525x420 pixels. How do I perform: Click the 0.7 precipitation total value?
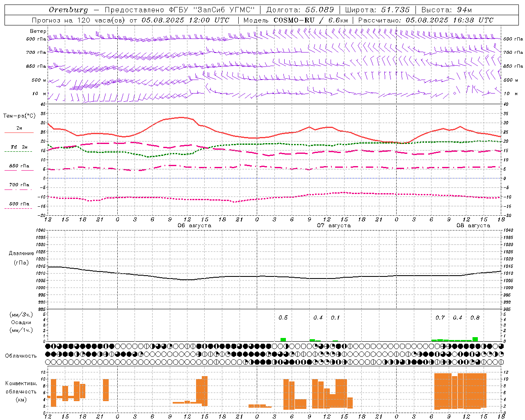click(440, 317)
